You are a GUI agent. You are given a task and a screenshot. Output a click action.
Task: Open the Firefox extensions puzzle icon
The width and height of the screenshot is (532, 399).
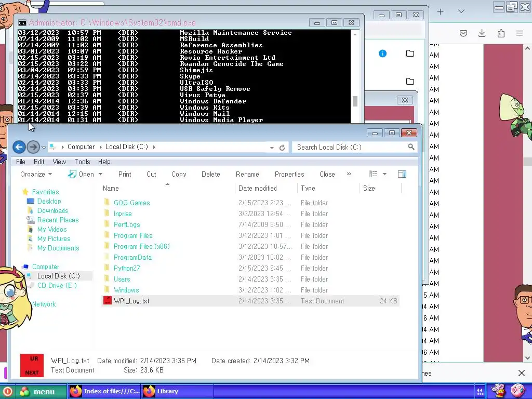[501, 33]
